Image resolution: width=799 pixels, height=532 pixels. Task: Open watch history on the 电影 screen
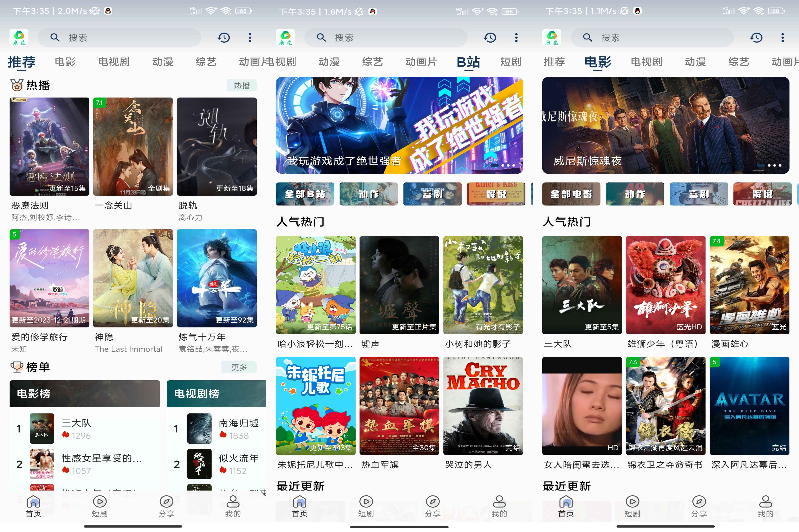[x=756, y=38]
